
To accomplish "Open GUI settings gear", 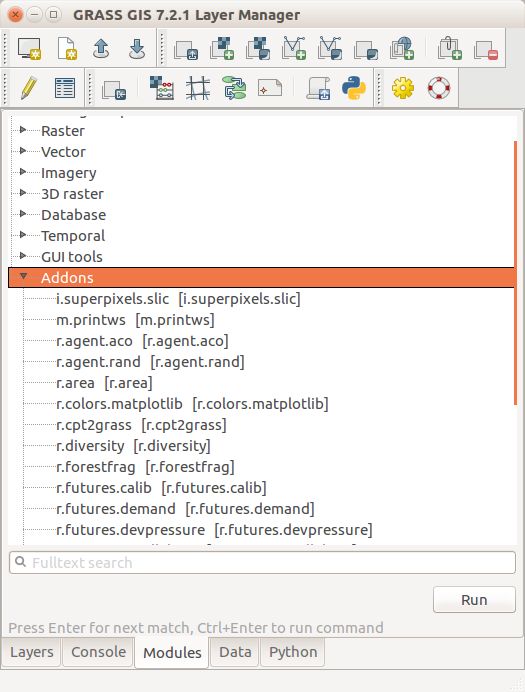I will coord(403,88).
